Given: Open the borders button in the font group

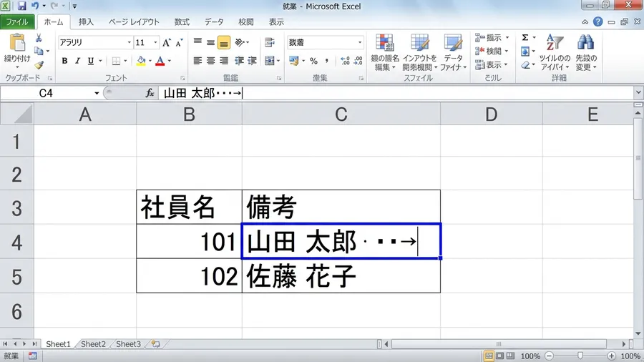Looking at the screenshot, I should [116, 61].
